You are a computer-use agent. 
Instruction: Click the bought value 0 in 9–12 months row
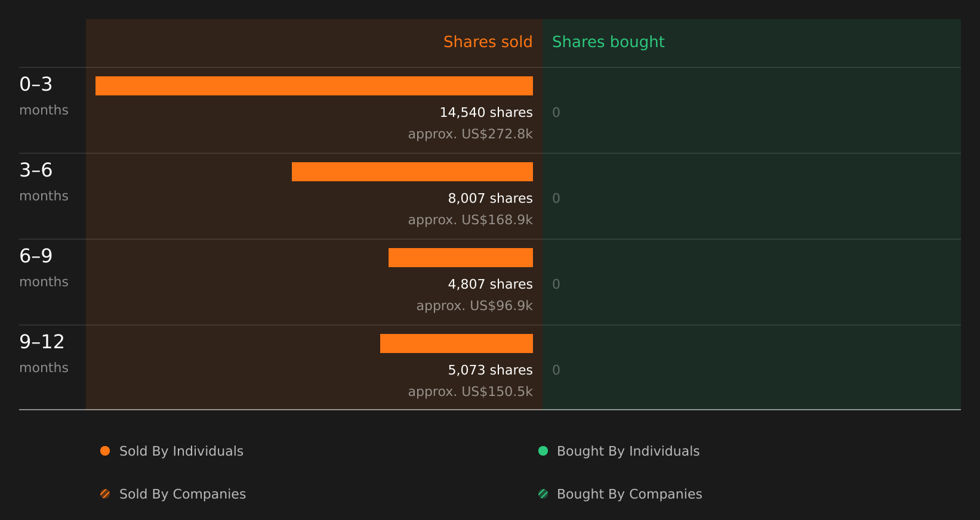point(556,370)
